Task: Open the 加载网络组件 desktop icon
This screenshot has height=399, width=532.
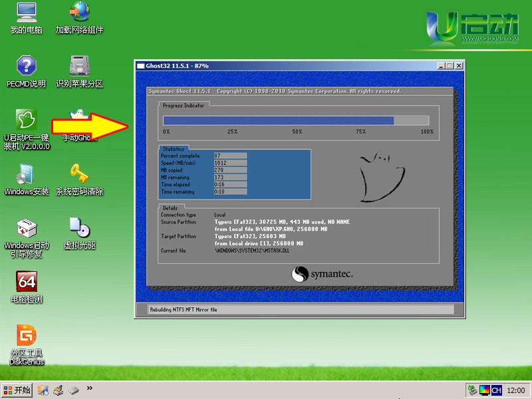Action: point(79,19)
